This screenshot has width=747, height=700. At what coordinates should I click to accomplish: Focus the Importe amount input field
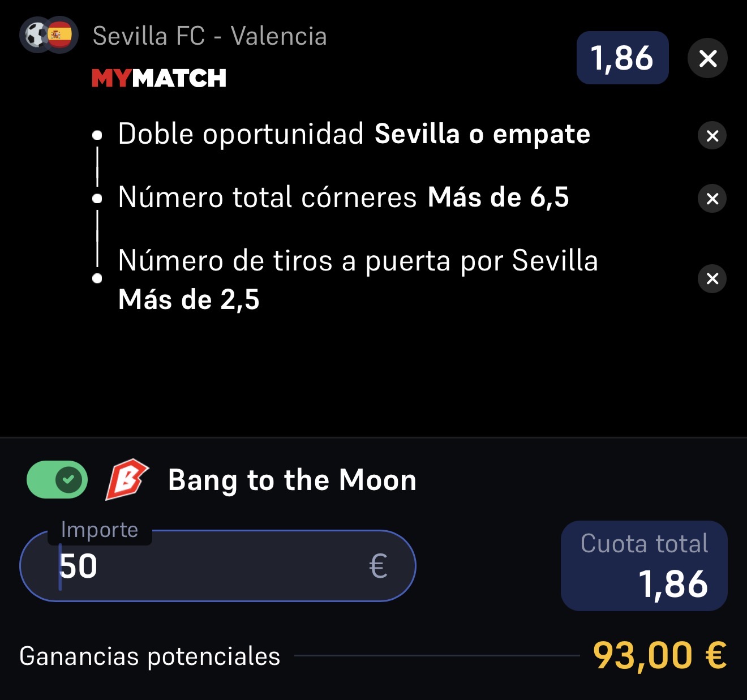click(x=218, y=566)
